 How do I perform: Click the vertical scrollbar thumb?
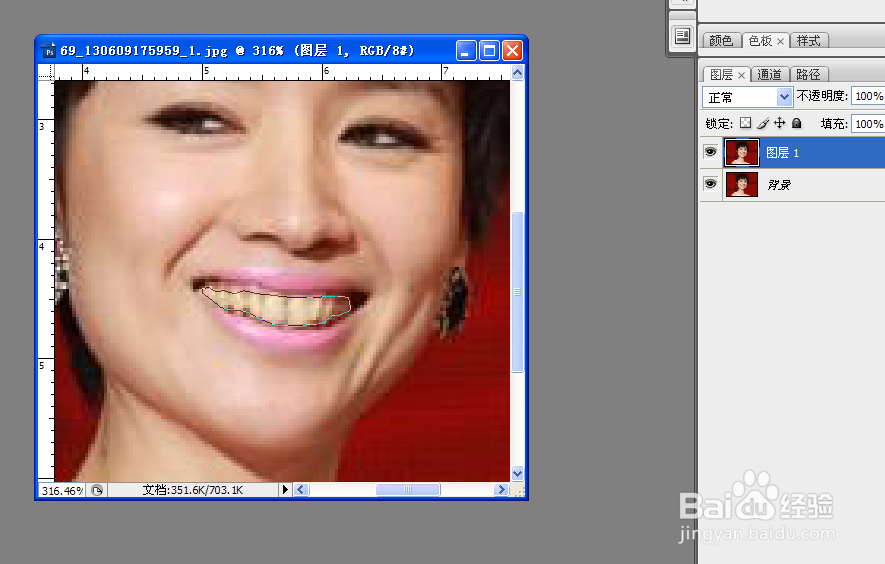point(518,292)
